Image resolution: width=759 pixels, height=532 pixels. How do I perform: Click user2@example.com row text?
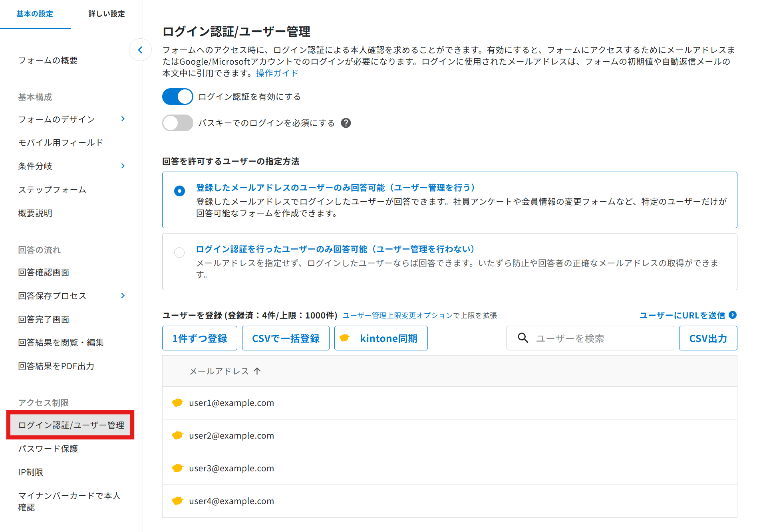(x=232, y=435)
